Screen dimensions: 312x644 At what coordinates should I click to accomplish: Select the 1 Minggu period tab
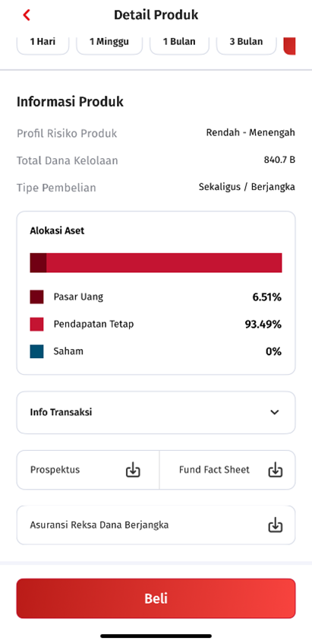109,42
